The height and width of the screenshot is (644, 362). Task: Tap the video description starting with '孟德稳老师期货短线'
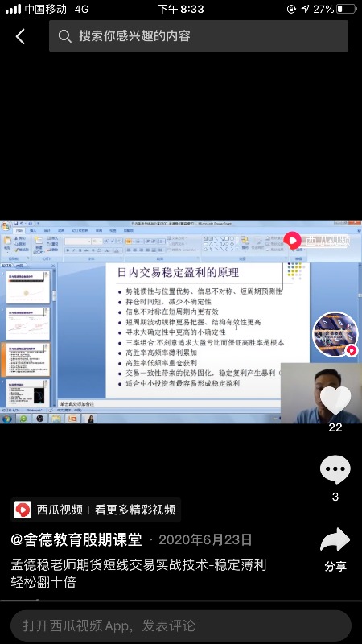point(138,574)
